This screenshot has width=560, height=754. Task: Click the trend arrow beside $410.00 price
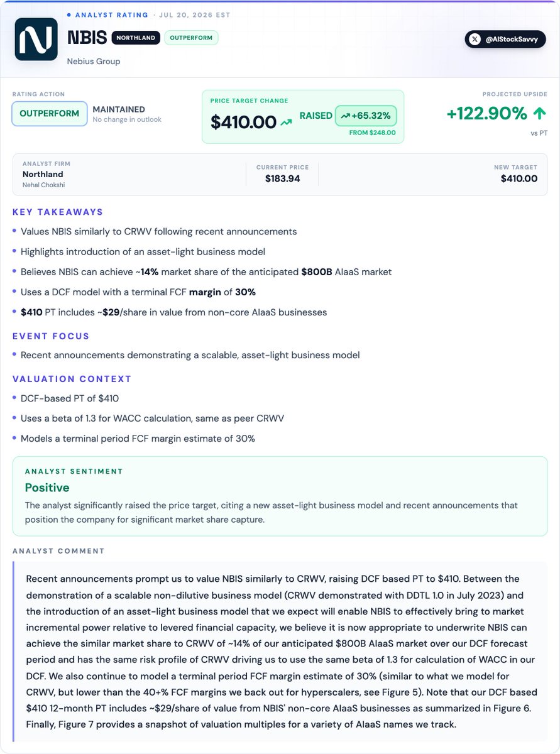(286, 123)
